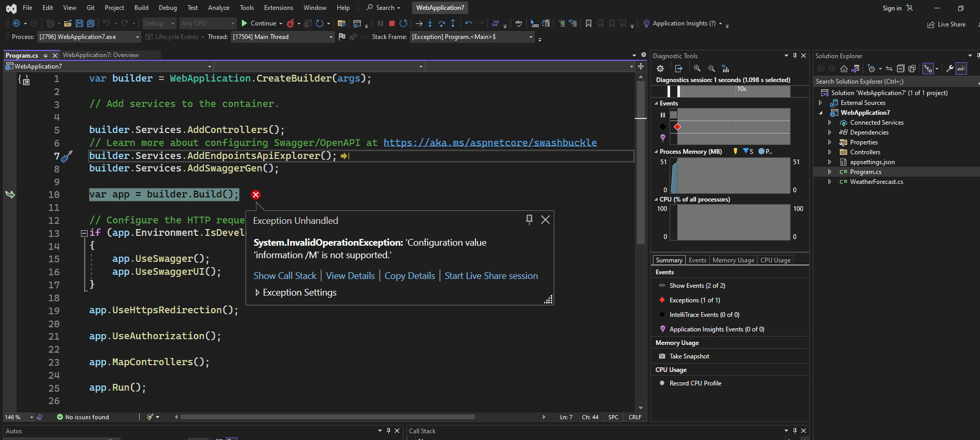980x440 pixels.
Task: Click the toolbar bookmark toggle icon
Action: (x=589, y=23)
